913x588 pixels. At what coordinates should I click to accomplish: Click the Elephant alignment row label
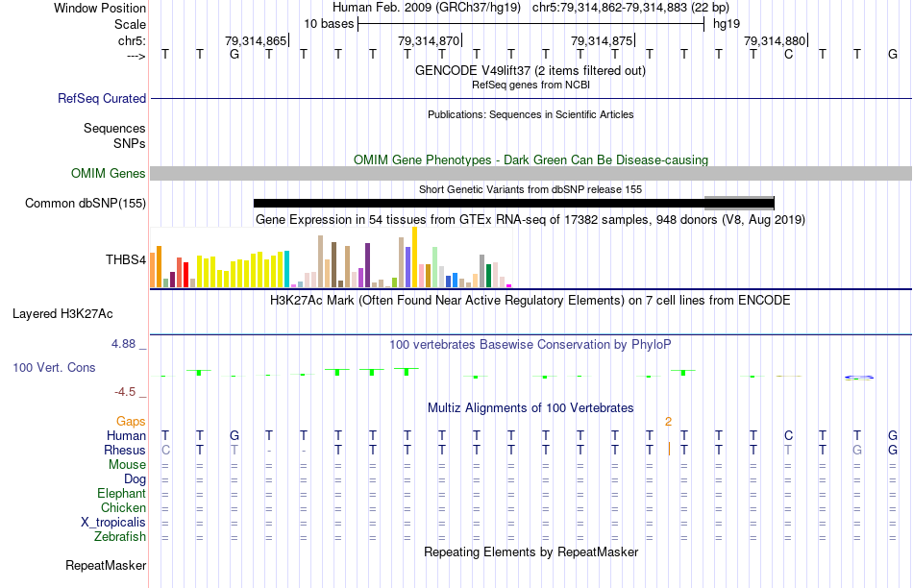(121, 493)
